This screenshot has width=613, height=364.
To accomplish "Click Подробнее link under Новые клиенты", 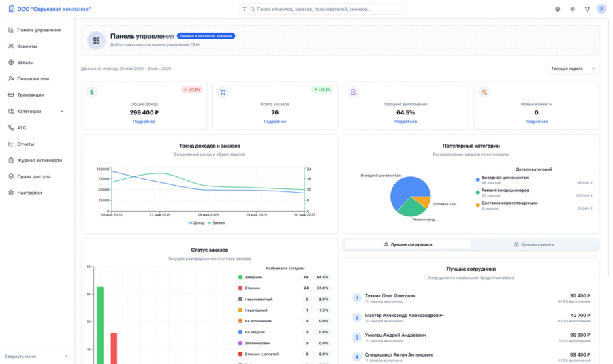I will click(x=536, y=122).
